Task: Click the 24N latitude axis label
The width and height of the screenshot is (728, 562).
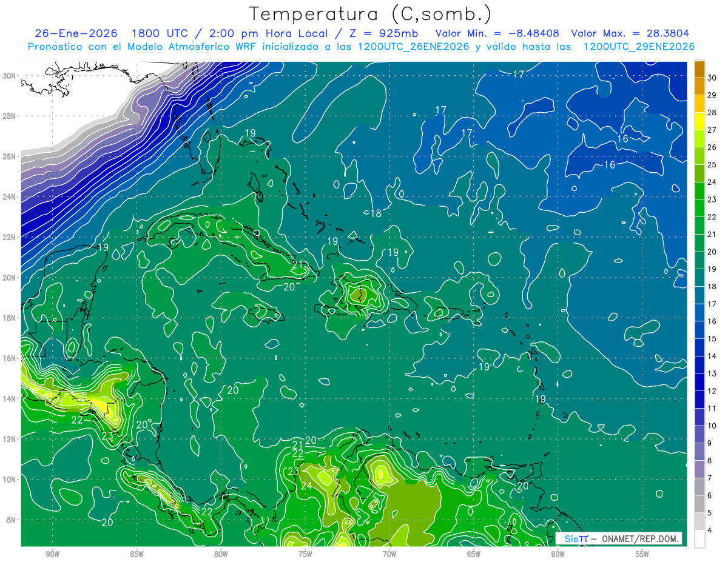Action: [x=10, y=197]
